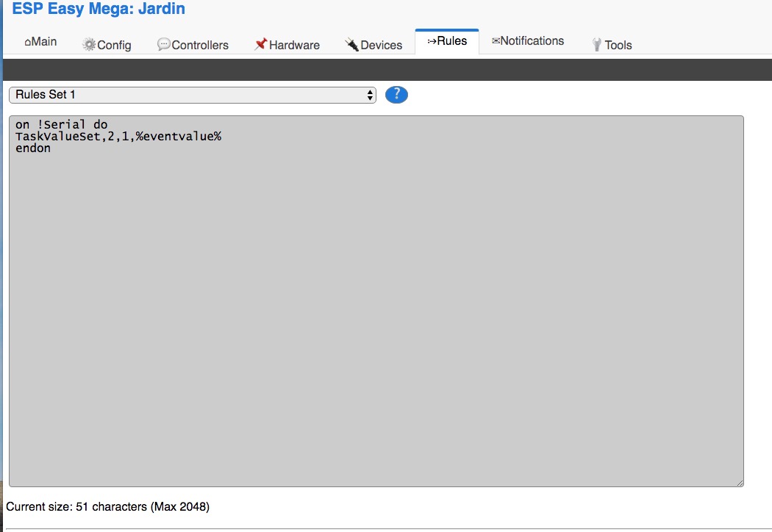Click the Tools wrench icon
The width and height of the screenshot is (772, 532).
pyautogui.click(x=597, y=45)
